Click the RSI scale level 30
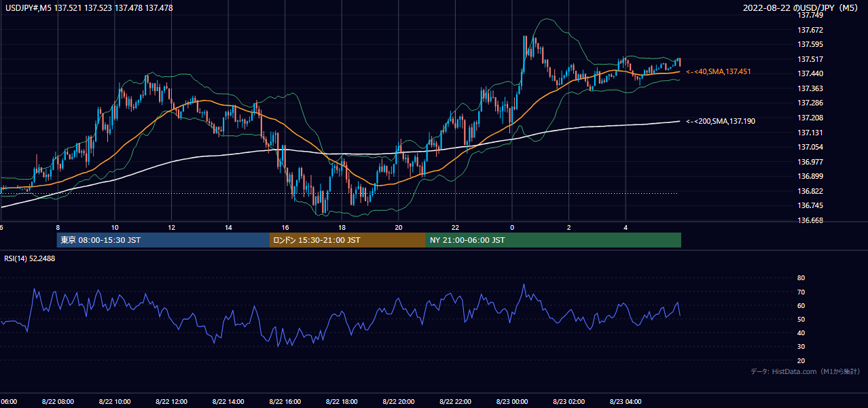Screen dimensions: 868x408 [x=801, y=347]
